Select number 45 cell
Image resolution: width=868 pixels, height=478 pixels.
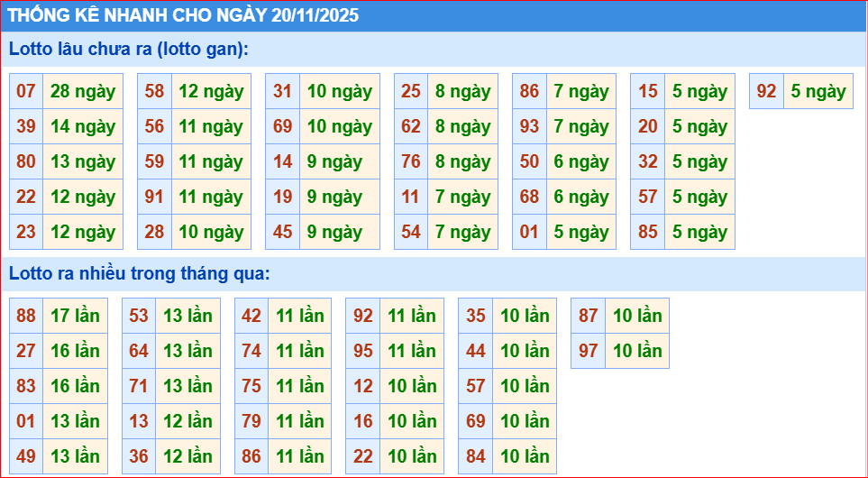click(x=282, y=232)
